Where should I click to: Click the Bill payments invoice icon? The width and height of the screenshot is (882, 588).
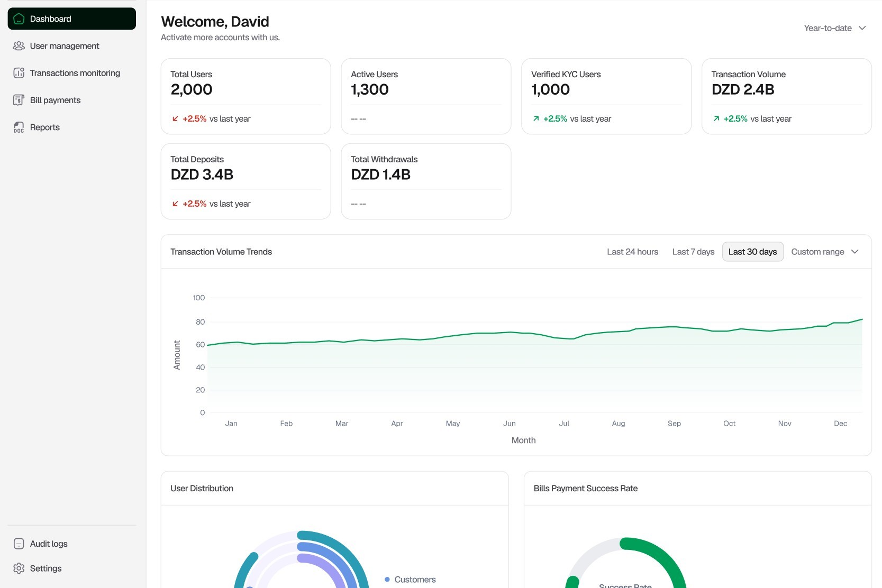[x=19, y=99]
